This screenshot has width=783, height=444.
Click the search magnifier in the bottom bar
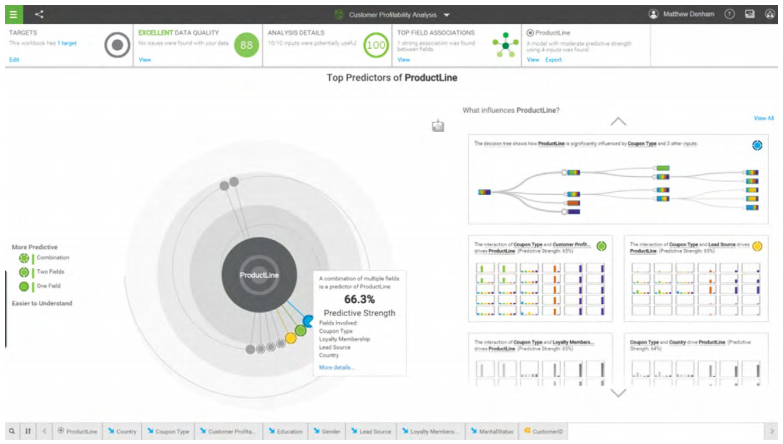pos(11,431)
